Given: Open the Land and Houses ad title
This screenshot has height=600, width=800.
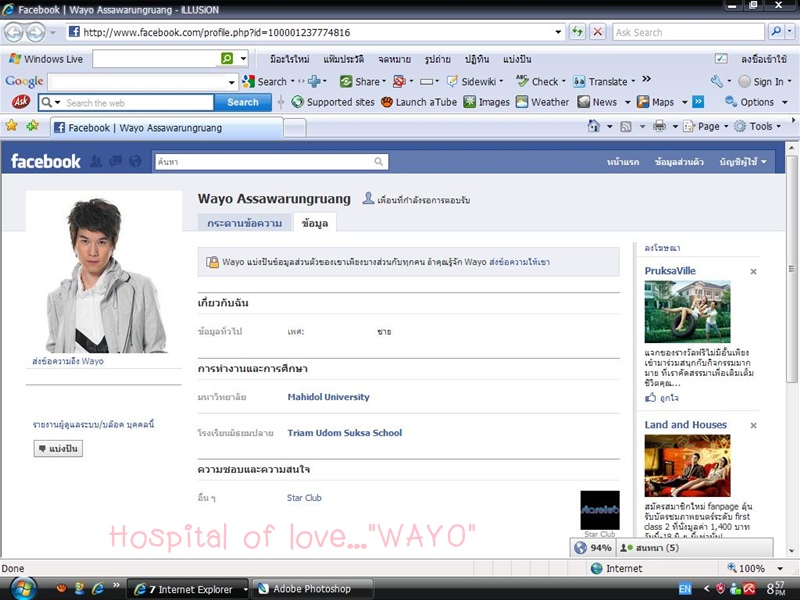Looking at the screenshot, I should click(x=686, y=424).
